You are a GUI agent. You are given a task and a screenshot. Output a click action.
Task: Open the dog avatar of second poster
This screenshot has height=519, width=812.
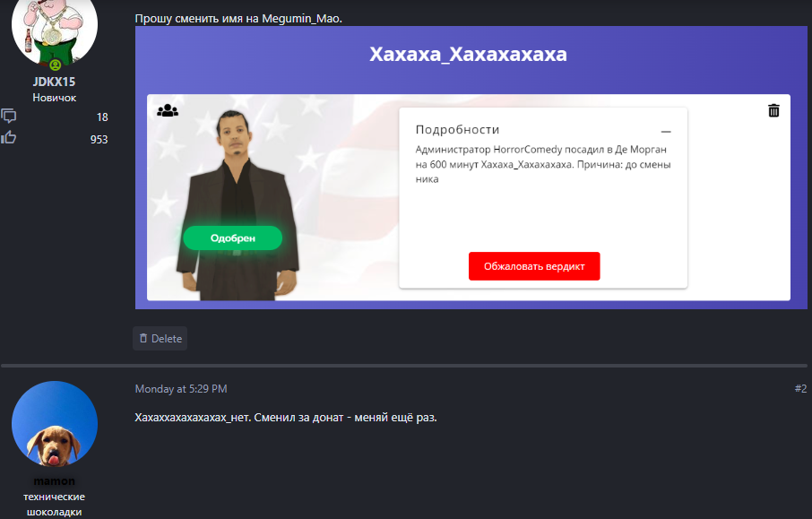coord(55,424)
